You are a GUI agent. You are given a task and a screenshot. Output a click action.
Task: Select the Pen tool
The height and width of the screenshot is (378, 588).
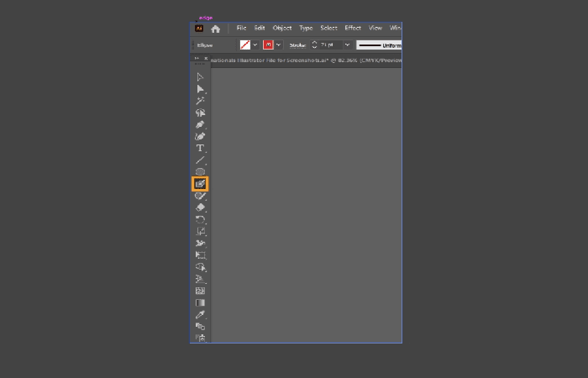pyautogui.click(x=200, y=124)
